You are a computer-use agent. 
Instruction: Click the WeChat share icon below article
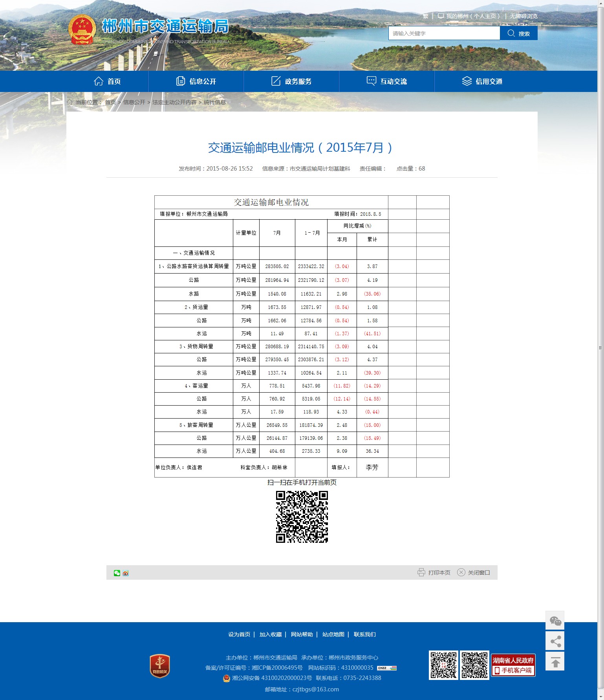click(117, 573)
